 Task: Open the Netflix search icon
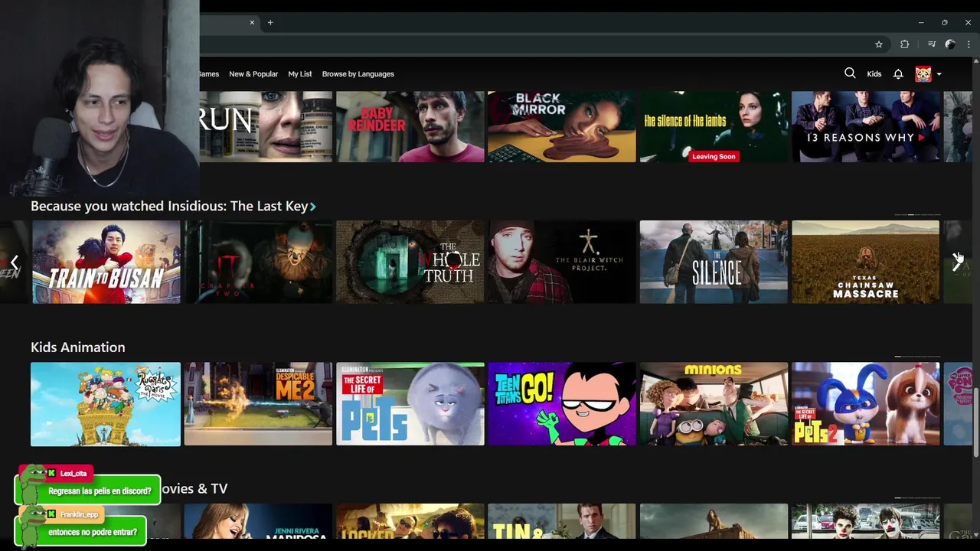850,73
